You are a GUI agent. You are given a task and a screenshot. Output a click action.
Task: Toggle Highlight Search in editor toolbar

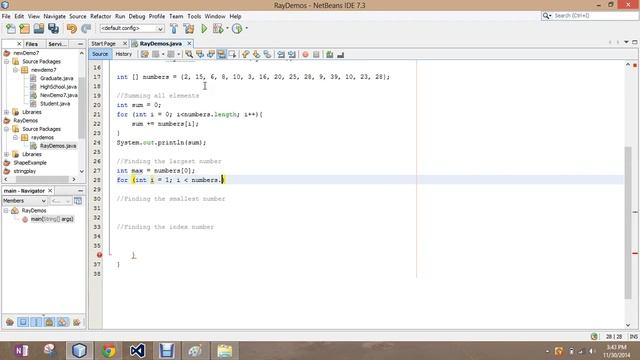point(221,54)
